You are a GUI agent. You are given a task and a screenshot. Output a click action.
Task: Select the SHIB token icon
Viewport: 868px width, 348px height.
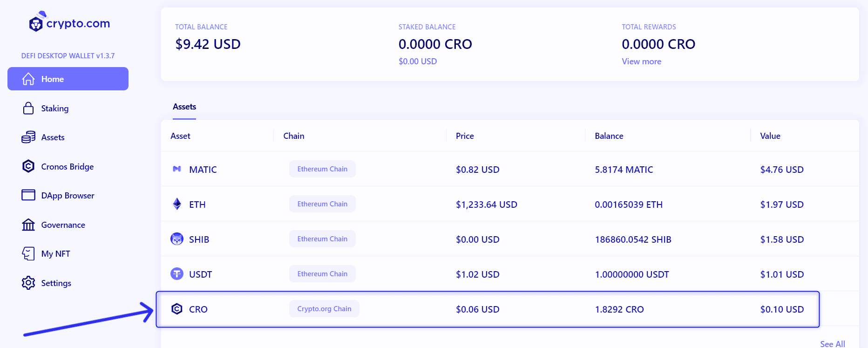pyautogui.click(x=177, y=239)
